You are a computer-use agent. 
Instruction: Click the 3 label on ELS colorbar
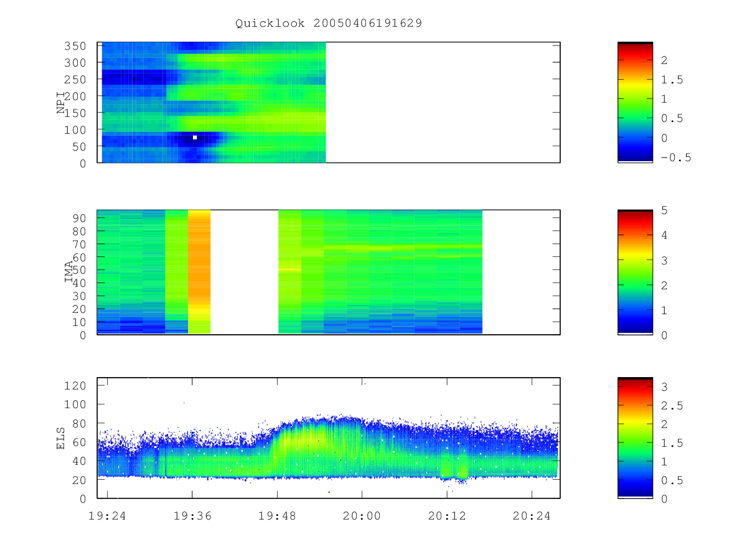tap(664, 386)
